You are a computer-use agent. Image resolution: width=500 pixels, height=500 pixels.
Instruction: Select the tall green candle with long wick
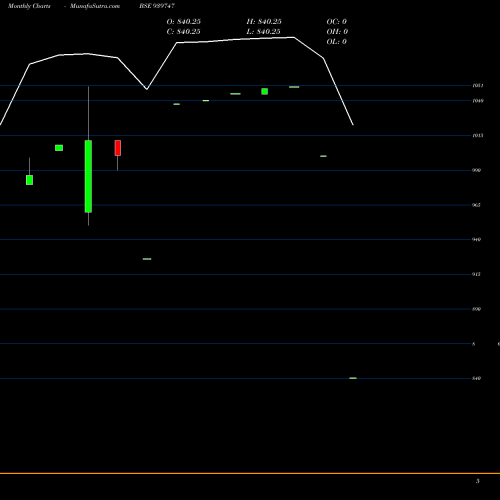pos(88,176)
